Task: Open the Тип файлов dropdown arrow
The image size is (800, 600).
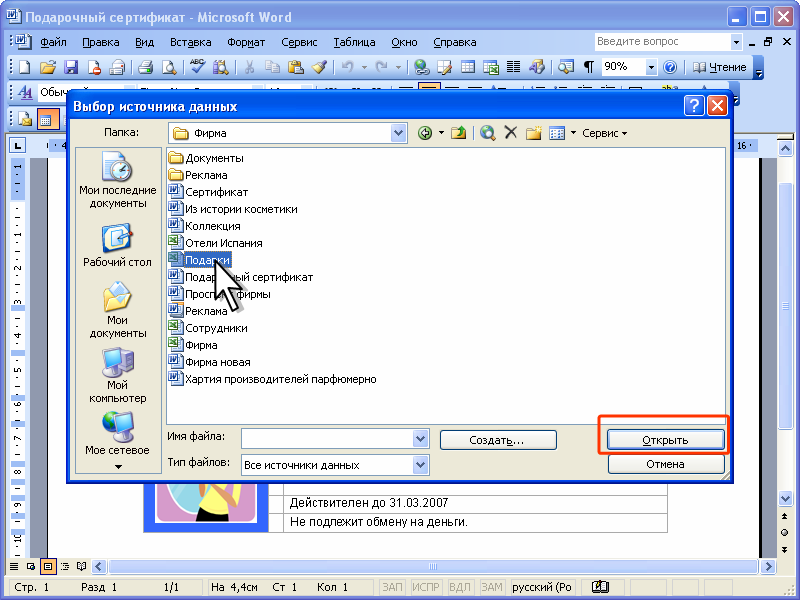Action: tap(420, 465)
